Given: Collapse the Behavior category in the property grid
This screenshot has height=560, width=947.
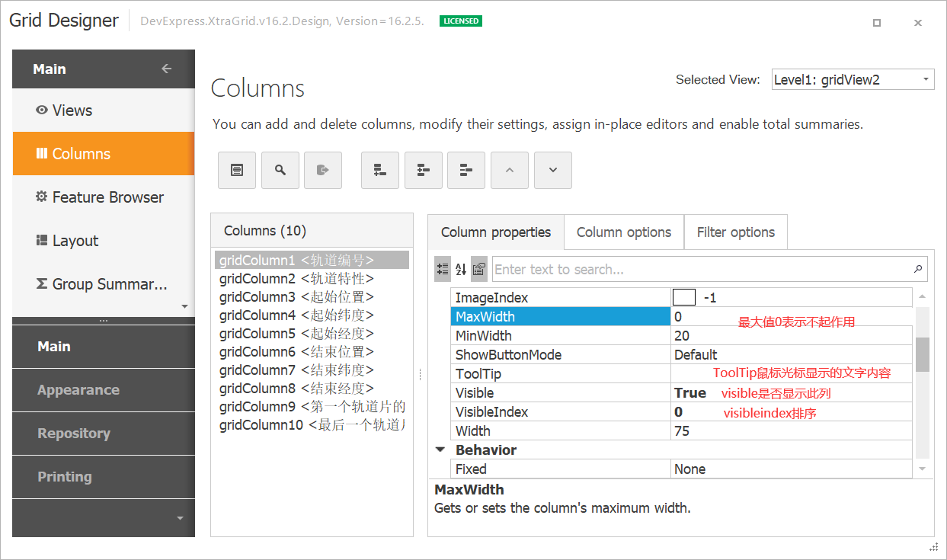Looking at the screenshot, I should (440, 450).
